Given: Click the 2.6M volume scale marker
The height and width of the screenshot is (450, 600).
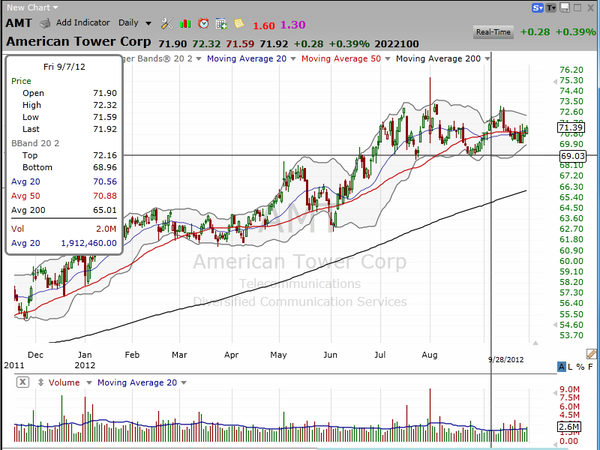Looking at the screenshot, I should [569, 427].
